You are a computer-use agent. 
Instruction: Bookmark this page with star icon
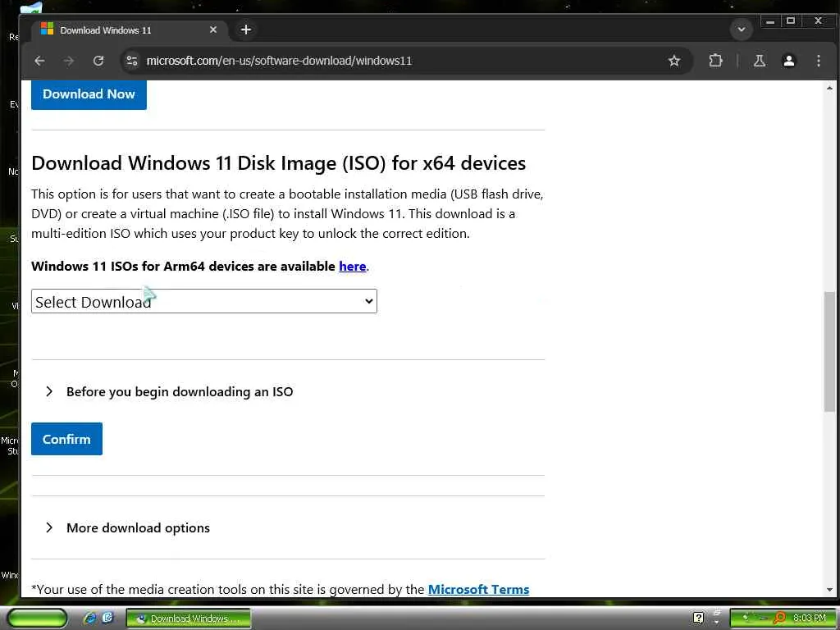(674, 61)
